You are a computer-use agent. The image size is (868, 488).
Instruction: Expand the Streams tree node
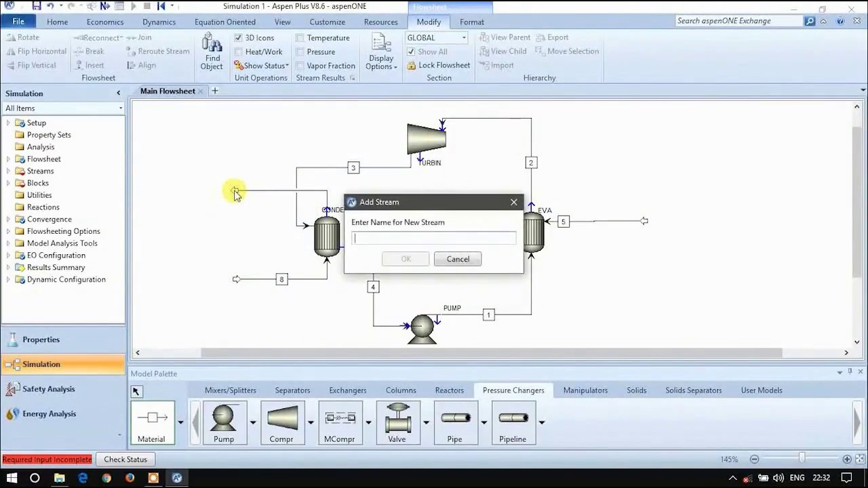[8, 171]
